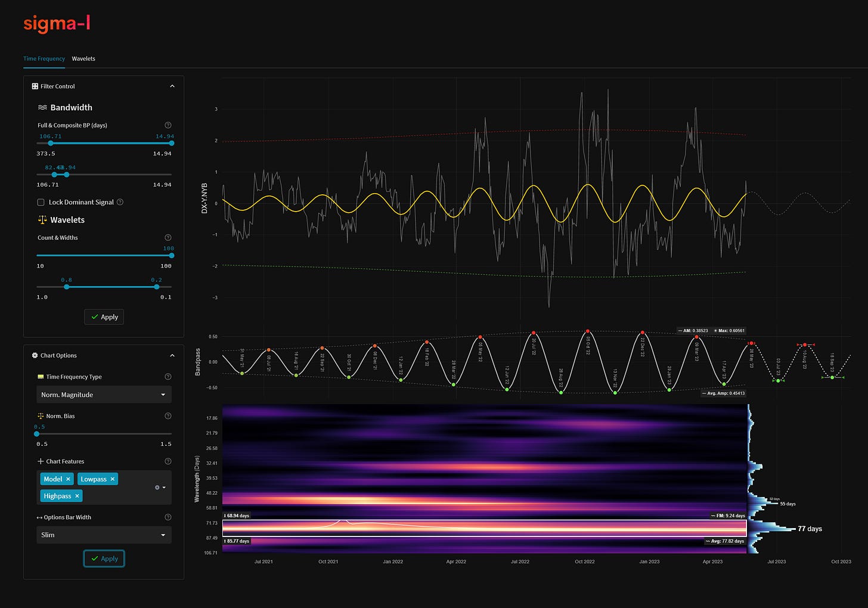Screen dimensions: 868x608
Task: Click the '55 days' spectrum label
Action: [x=788, y=504]
